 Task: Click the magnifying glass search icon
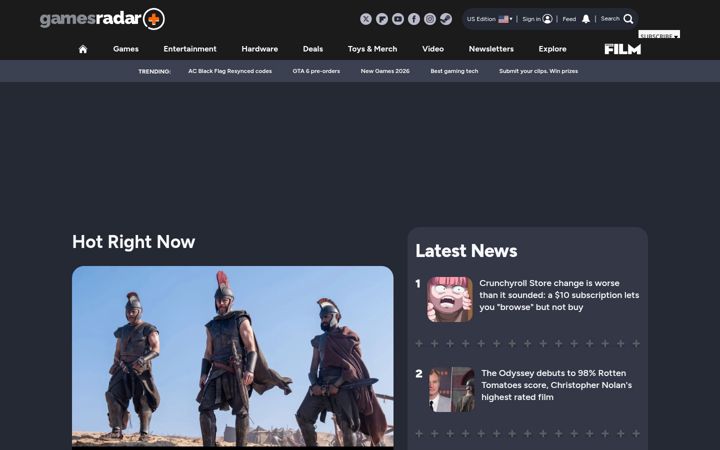629,19
